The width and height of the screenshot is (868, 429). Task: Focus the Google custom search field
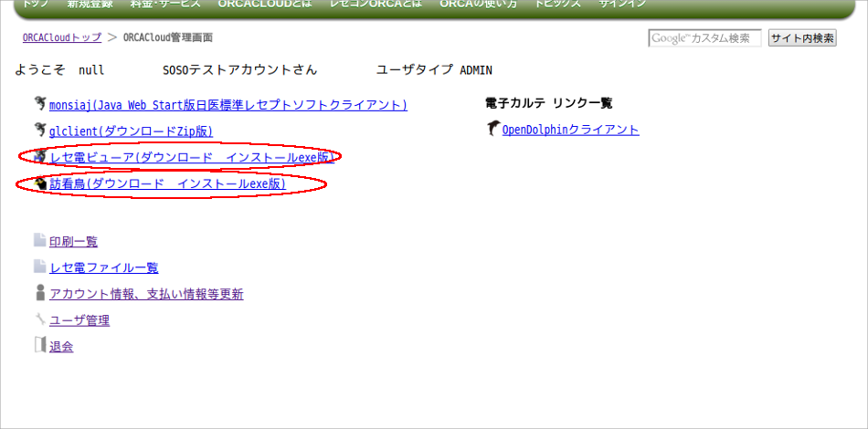(x=704, y=38)
